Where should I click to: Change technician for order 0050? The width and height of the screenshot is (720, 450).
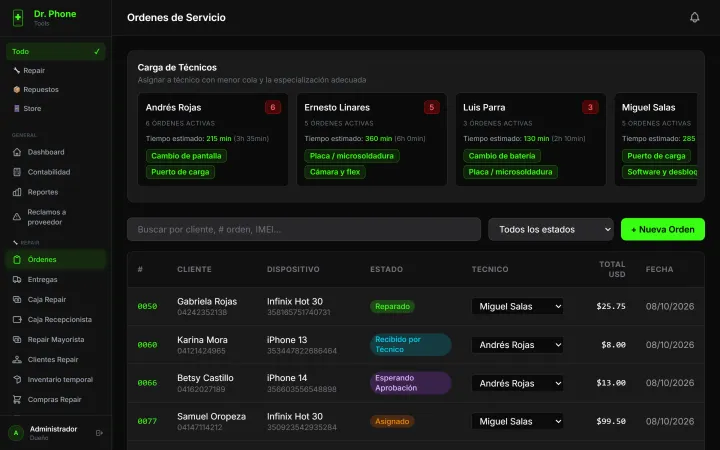coord(518,306)
